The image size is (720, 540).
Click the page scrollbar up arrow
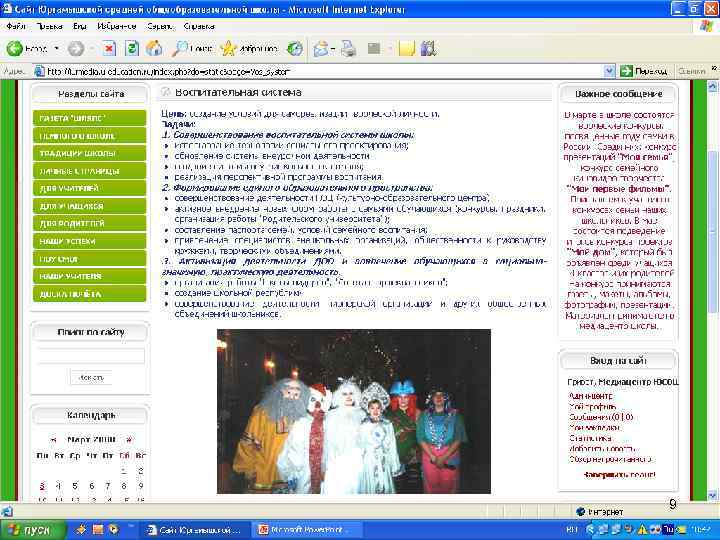(x=712, y=86)
